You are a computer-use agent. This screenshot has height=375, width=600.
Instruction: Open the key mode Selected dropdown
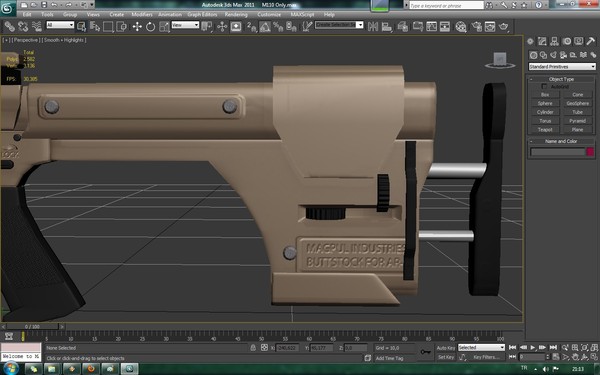click(x=481, y=347)
